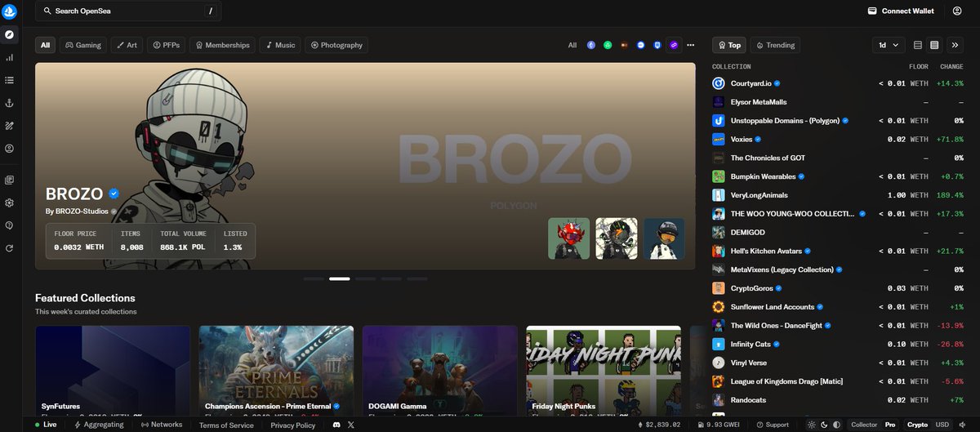Filter by the blue shield chain icon
This screenshot has width=980, height=432.
click(657, 45)
